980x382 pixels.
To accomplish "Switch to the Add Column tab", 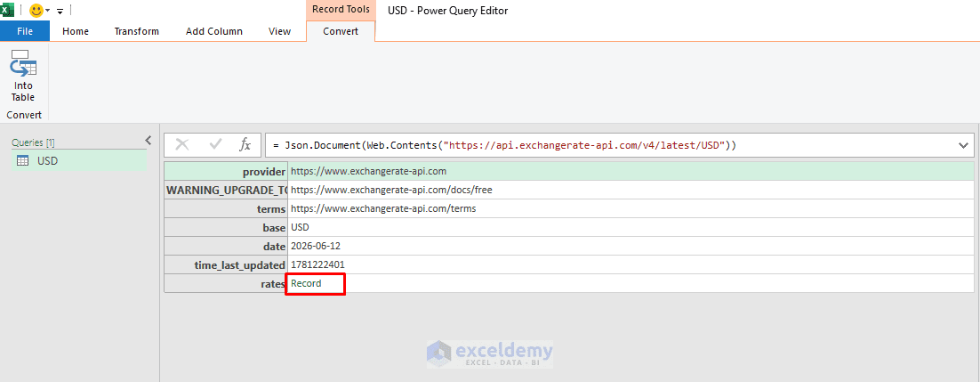I will coord(214,31).
